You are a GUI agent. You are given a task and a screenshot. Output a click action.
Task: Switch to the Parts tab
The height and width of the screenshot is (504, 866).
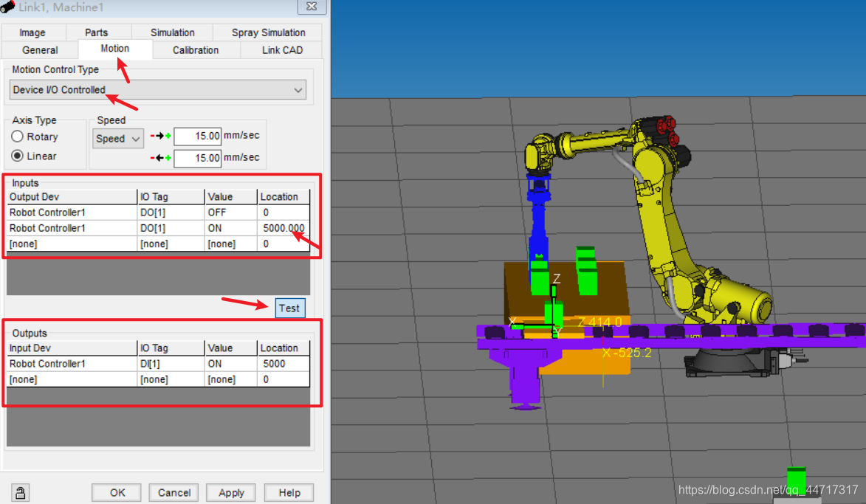97,32
